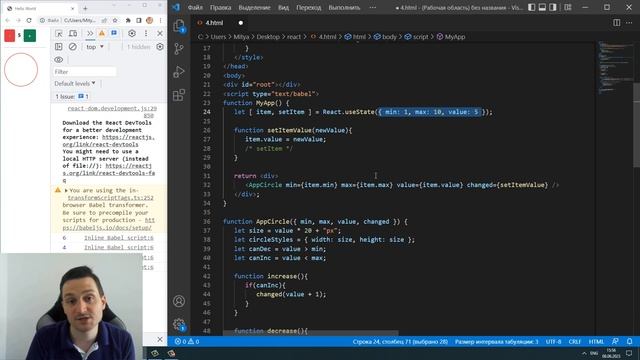The height and width of the screenshot is (360, 640).
Task: Open DevTools kebab menu
Action: tap(146, 33)
